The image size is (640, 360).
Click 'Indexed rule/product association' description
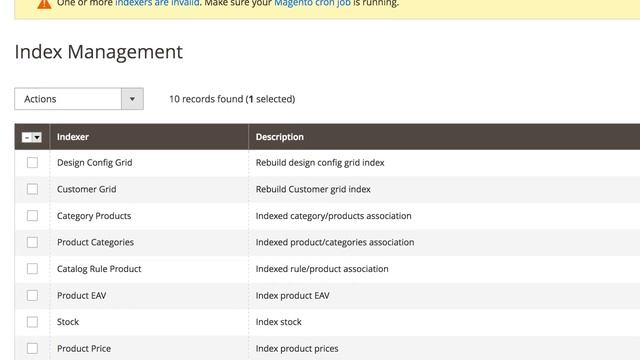click(x=322, y=269)
